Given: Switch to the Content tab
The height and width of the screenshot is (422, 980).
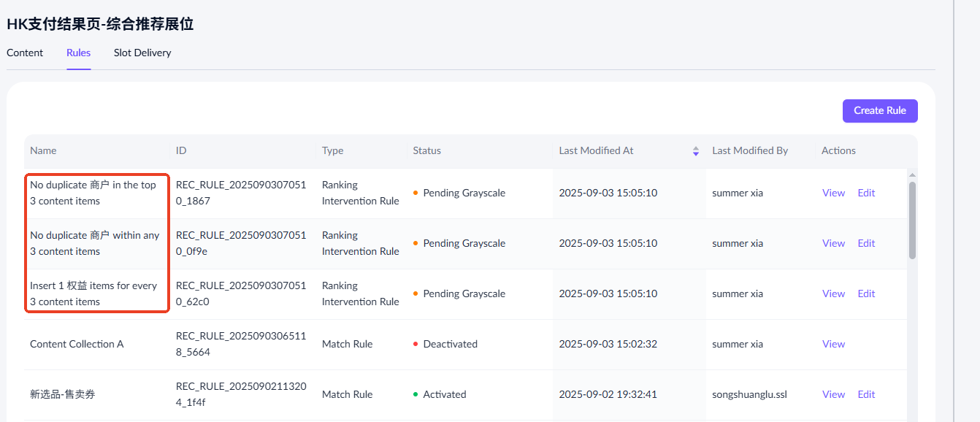Looking at the screenshot, I should (x=25, y=53).
